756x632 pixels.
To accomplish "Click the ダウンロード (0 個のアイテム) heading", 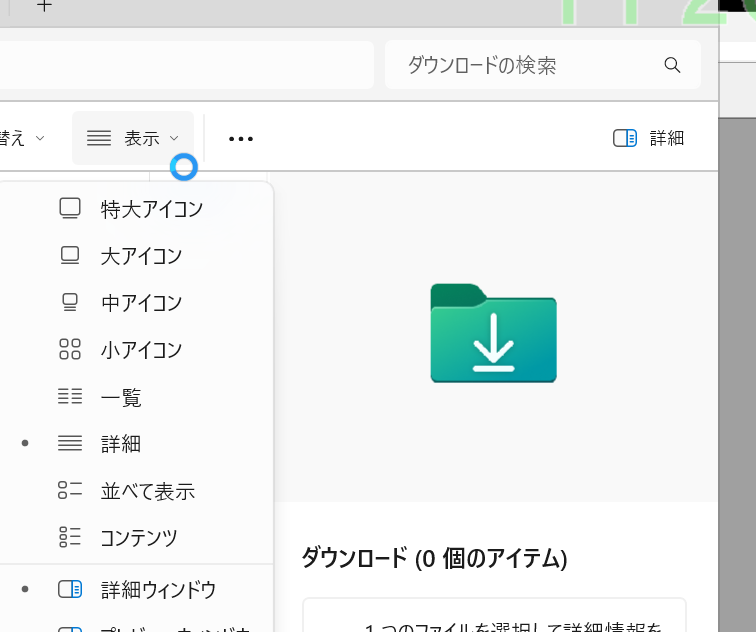I will [x=434, y=558].
